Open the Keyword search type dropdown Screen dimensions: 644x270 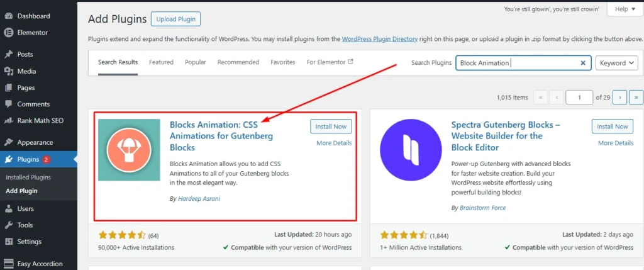617,64
